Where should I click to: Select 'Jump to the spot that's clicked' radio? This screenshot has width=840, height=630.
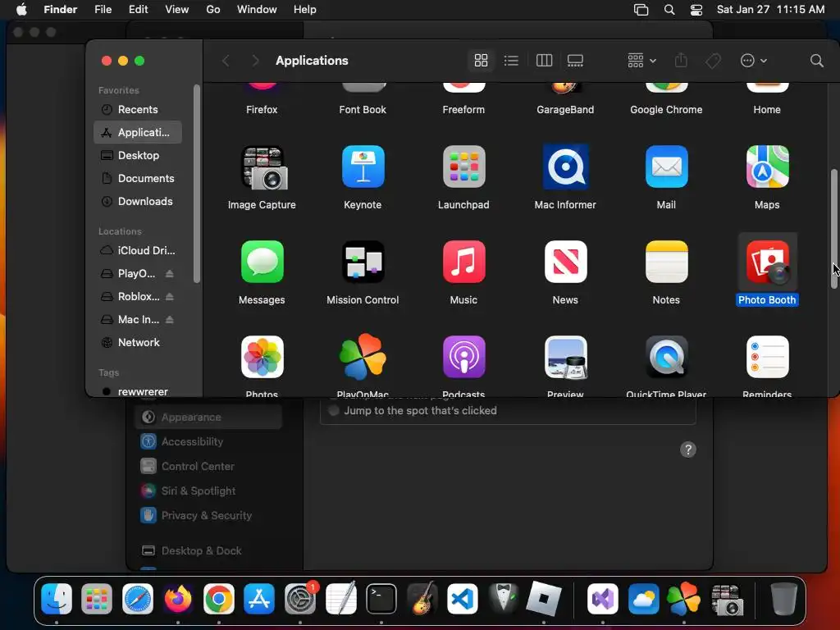coord(334,411)
